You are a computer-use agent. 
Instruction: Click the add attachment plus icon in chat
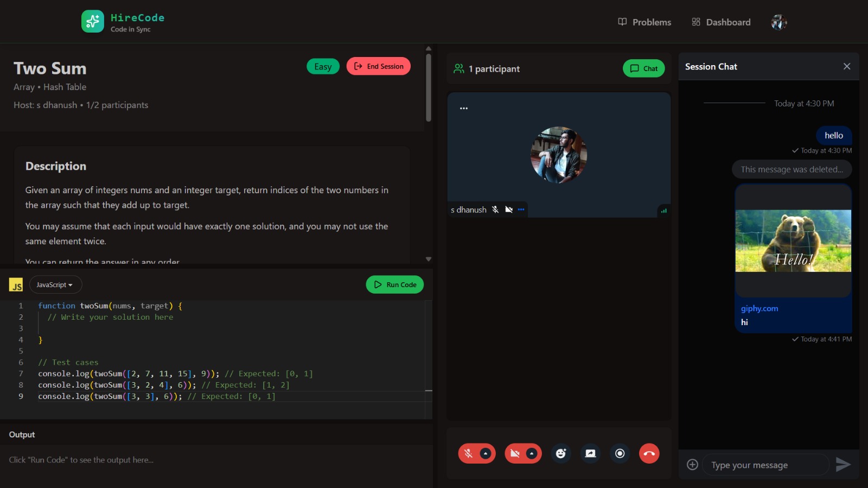(x=692, y=465)
